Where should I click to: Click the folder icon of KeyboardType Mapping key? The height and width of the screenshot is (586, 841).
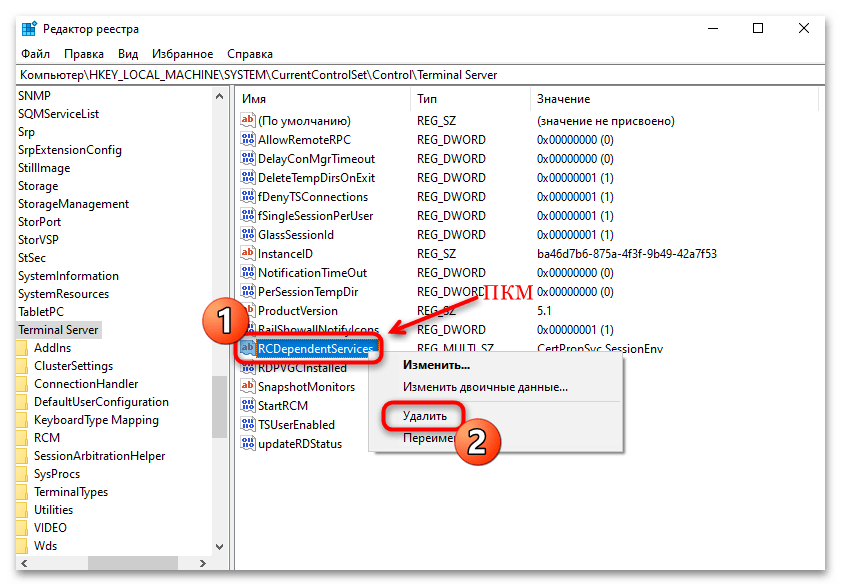22,420
